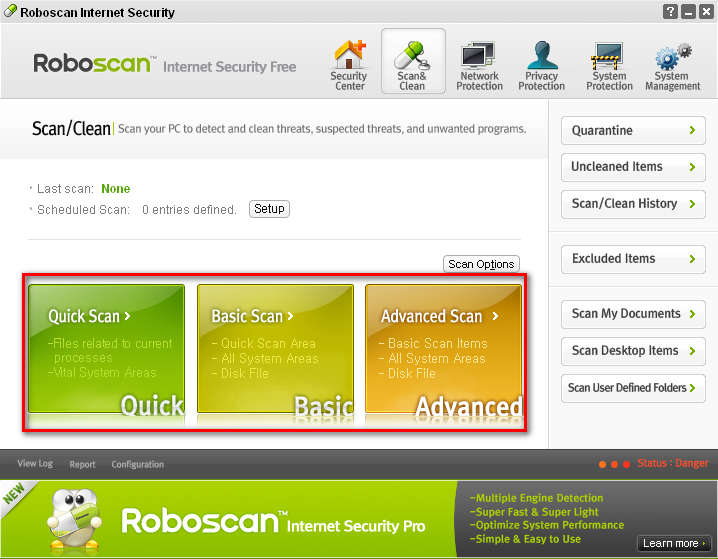Run Scan My Documents

point(633,314)
